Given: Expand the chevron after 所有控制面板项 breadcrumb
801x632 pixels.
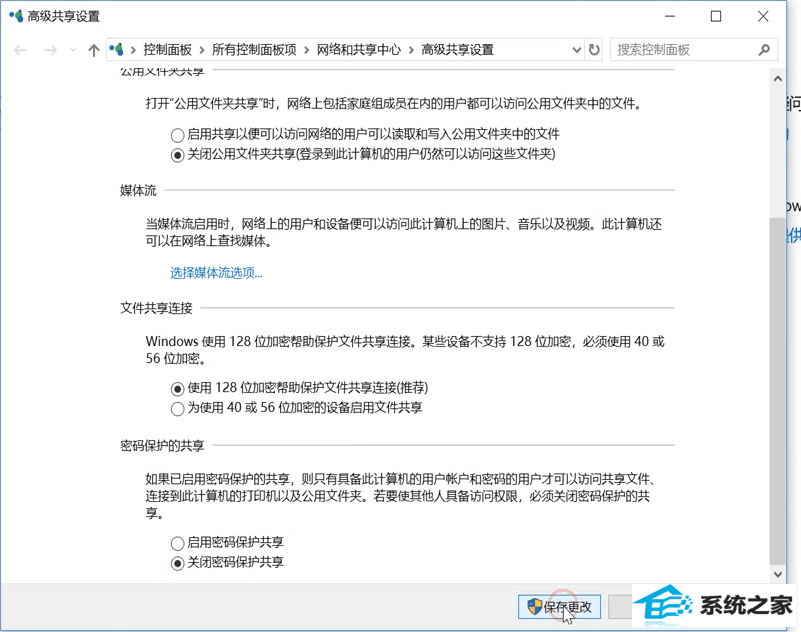Looking at the screenshot, I should pos(307,50).
